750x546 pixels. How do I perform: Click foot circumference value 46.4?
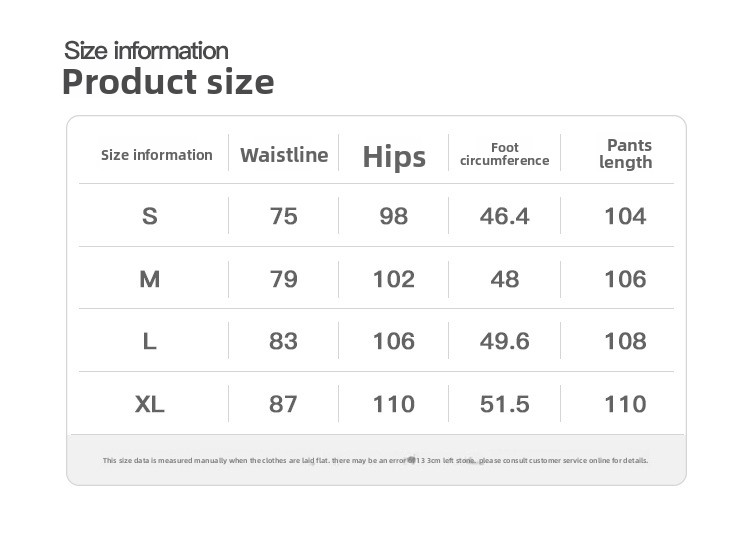tap(505, 216)
